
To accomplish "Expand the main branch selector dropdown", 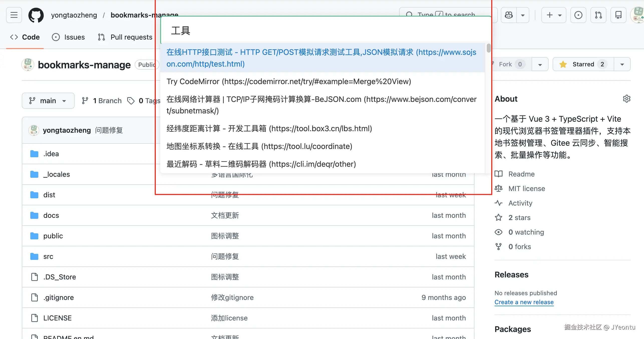I will click(48, 101).
